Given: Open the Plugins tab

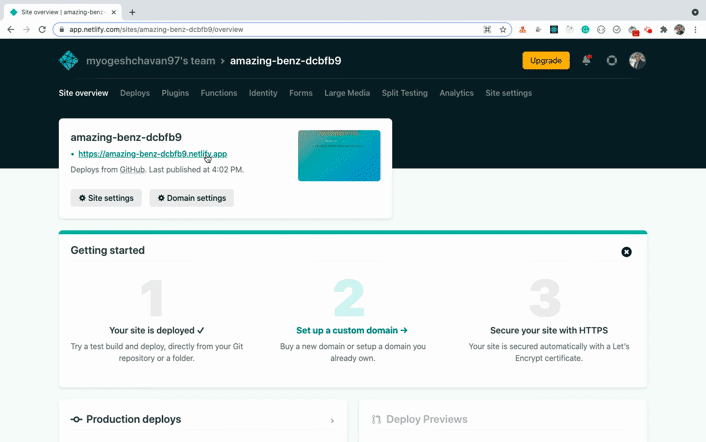Looking at the screenshot, I should (175, 93).
